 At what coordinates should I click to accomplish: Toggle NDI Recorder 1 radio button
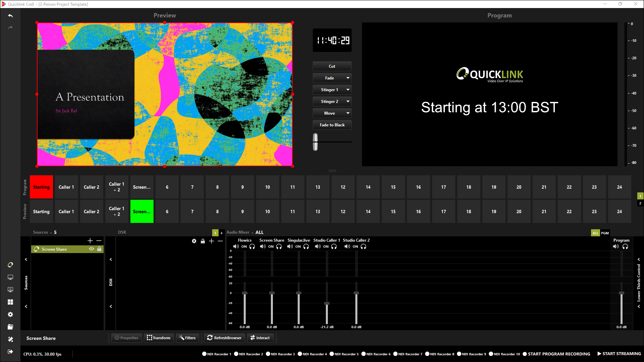click(x=204, y=354)
